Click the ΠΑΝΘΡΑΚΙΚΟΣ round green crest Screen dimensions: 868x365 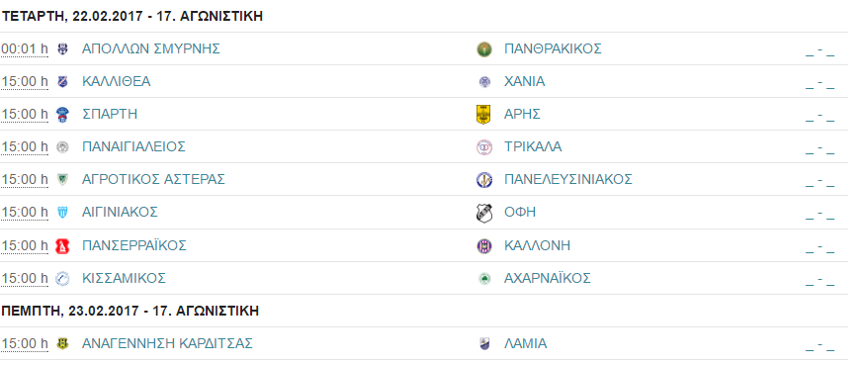point(484,49)
